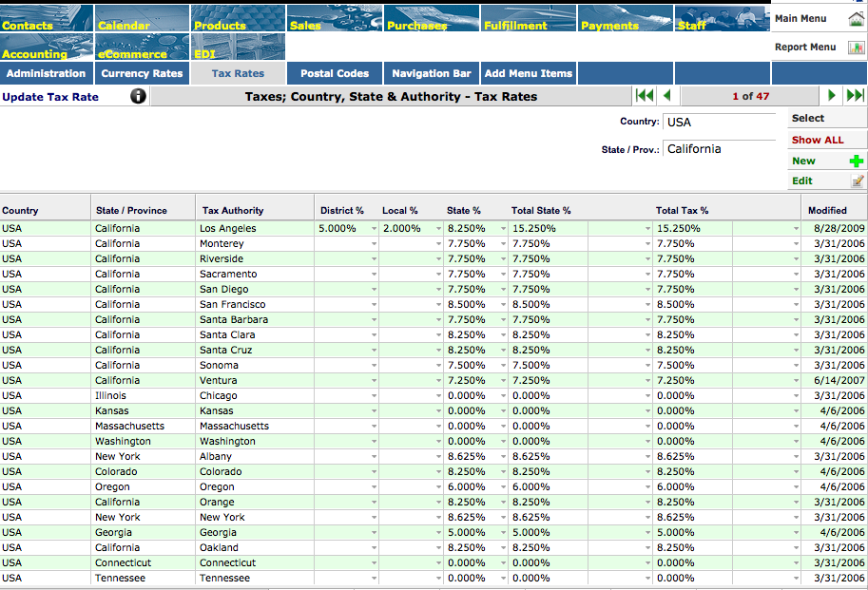Click the Edit pencil icon
The image size is (868, 590).
pos(857,181)
